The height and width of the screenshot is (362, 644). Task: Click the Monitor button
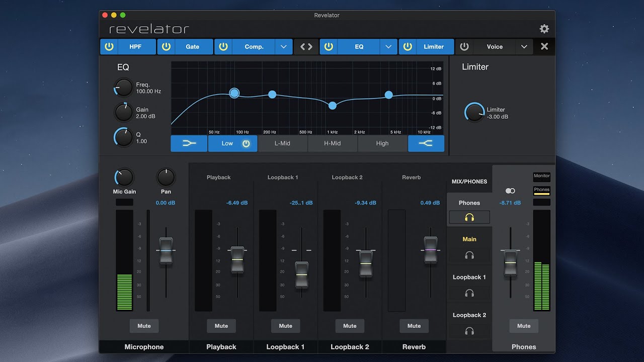(x=542, y=176)
